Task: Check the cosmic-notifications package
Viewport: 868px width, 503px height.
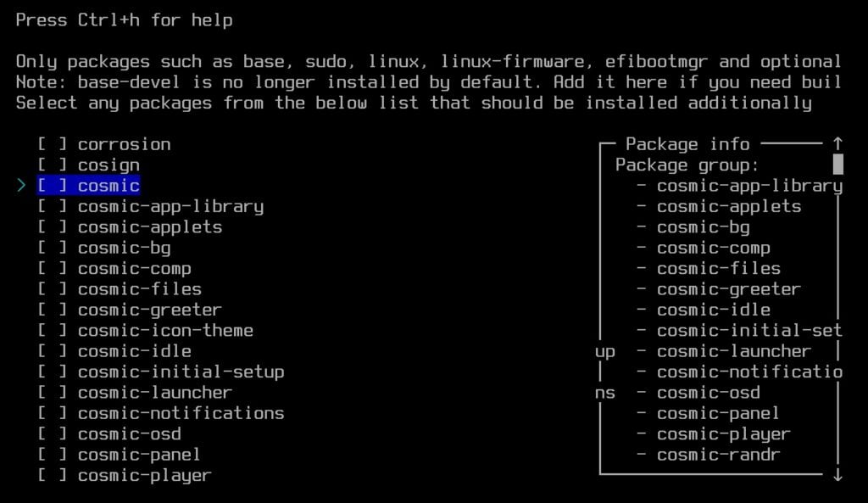Action: pos(49,413)
